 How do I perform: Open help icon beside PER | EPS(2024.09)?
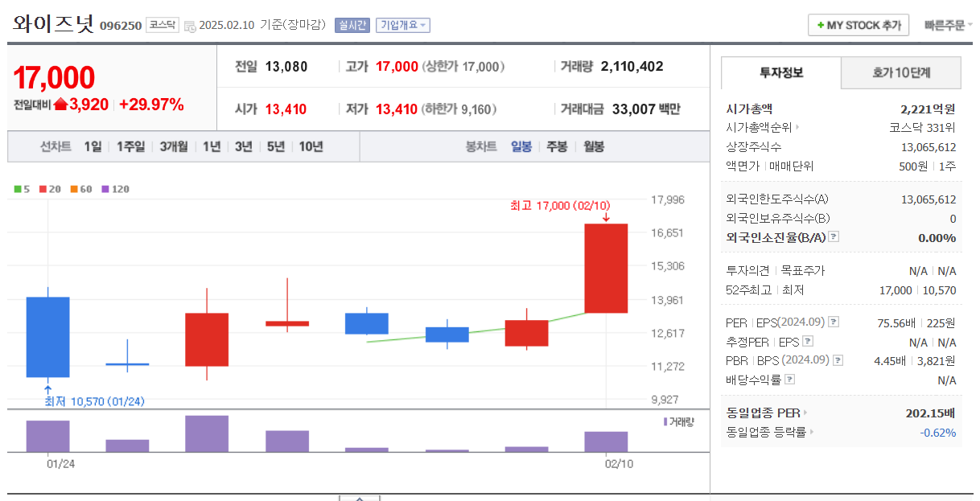tap(834, 322)
